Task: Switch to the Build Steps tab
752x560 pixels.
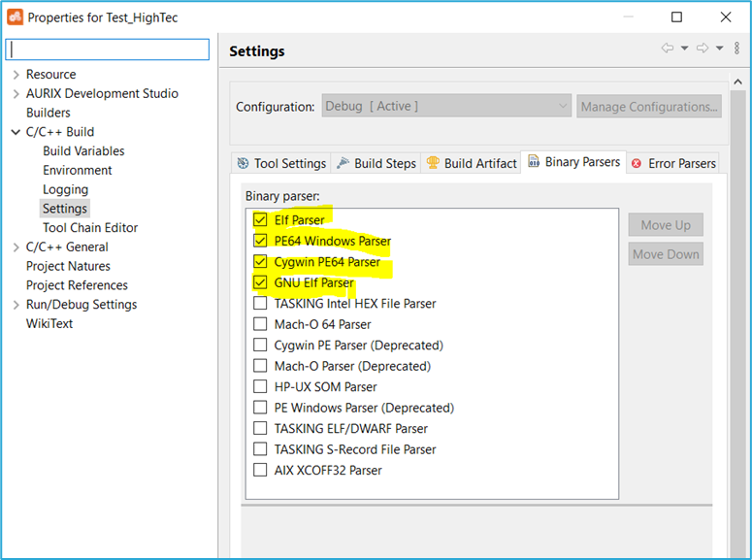Action: pos(376,164)
